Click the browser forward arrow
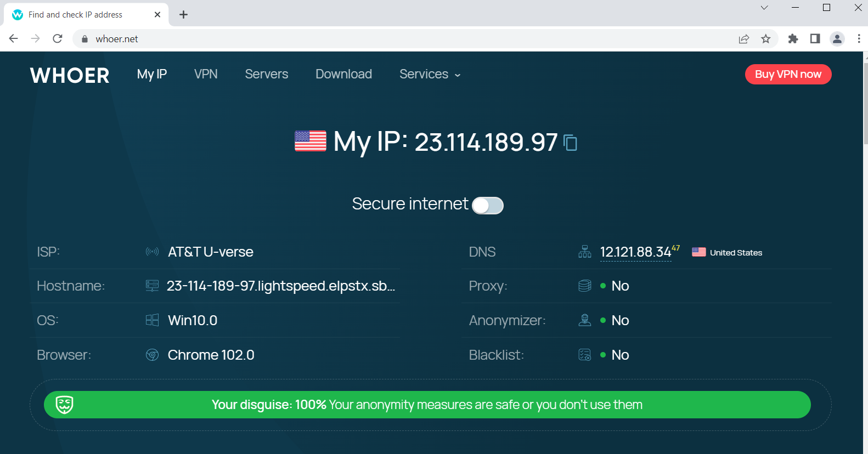Viewport: 868px width, 454px height. tap(35, 38)
